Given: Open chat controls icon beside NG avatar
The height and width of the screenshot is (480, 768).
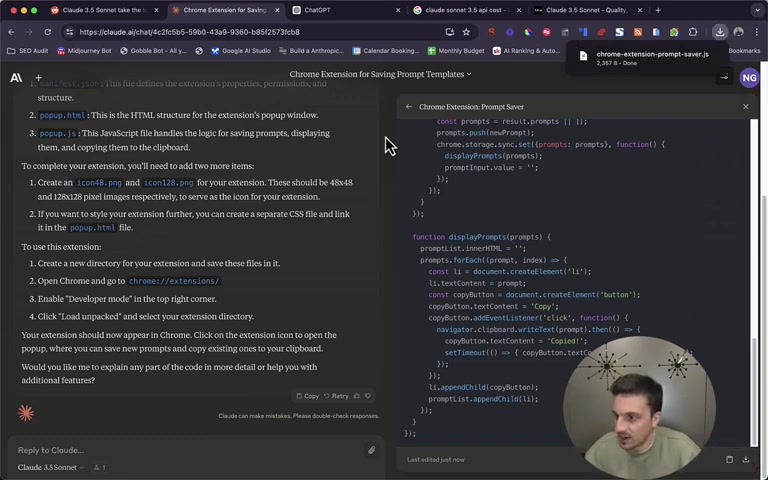Looking at the screenshot, I should coord(724,77).
